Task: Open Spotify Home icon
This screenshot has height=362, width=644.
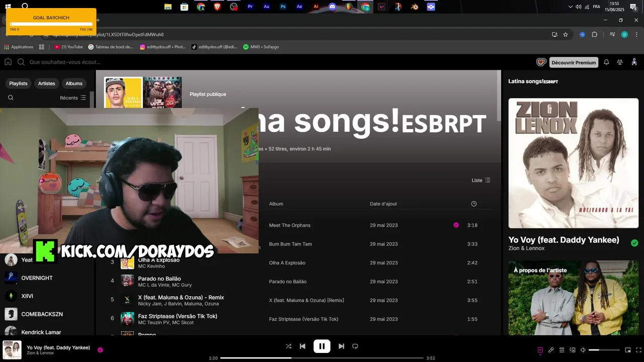Action: pyautogui.click(x=8, y=62)
